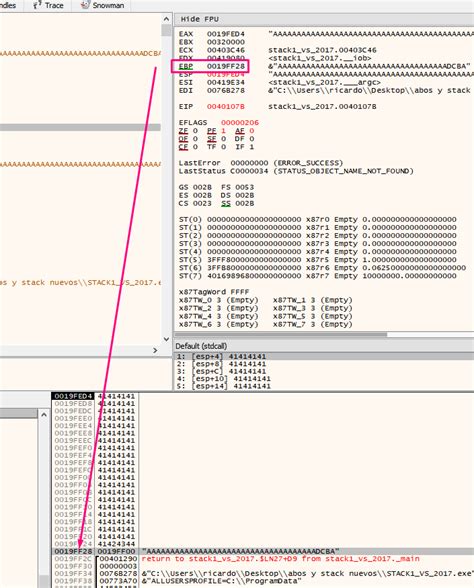Open the Snowman tab icon
Screen dimensions: 474x588
click(86, 5)
